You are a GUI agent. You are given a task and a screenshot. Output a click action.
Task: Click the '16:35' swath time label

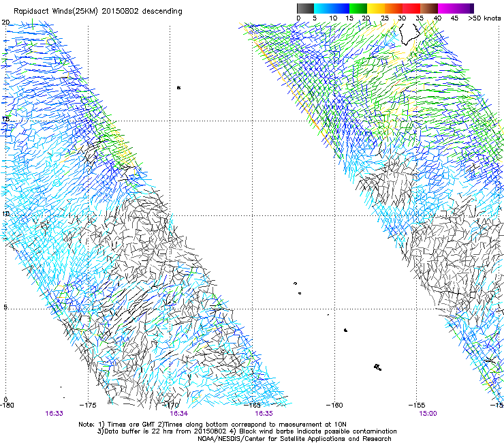point(264,414)
